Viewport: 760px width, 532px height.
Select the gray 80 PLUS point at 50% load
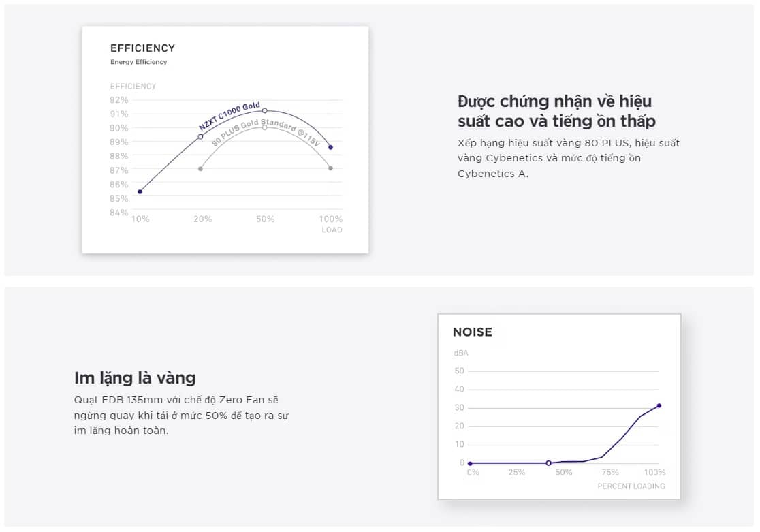[265, 127]
